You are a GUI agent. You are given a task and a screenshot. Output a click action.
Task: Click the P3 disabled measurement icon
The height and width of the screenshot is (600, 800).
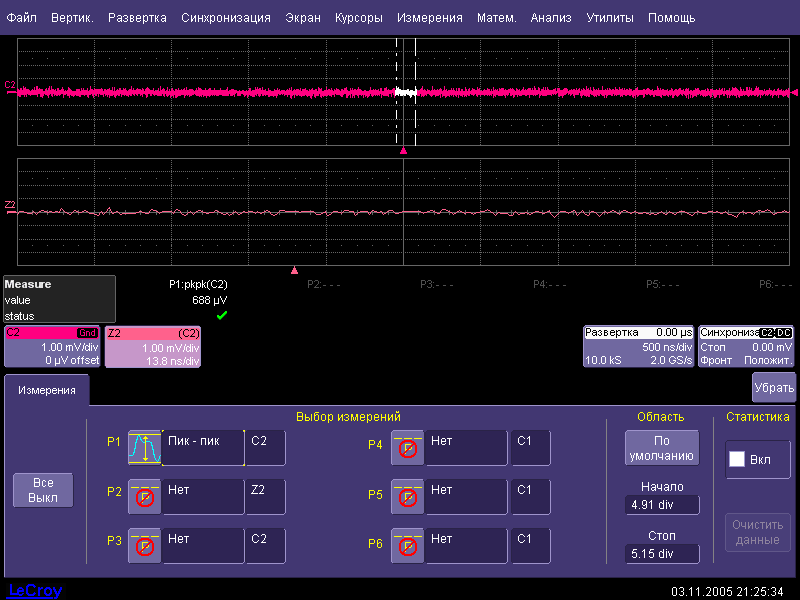[x=145, y=545]
